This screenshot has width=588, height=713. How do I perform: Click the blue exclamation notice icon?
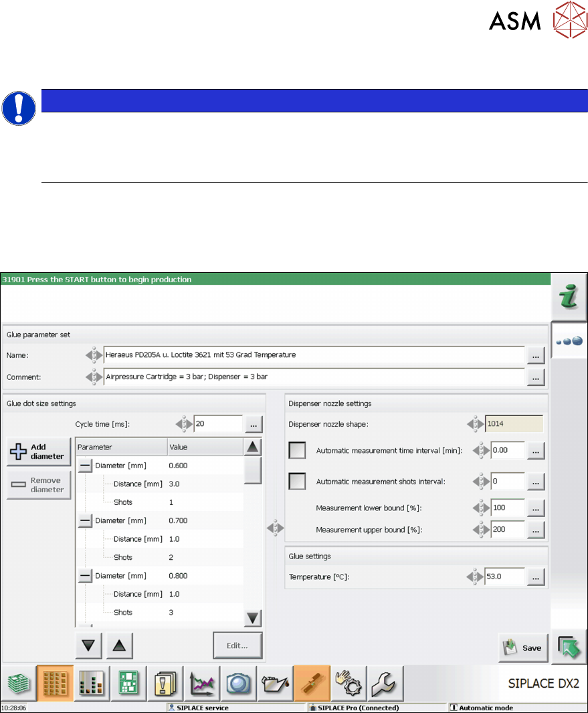click(x=19, y=108)
